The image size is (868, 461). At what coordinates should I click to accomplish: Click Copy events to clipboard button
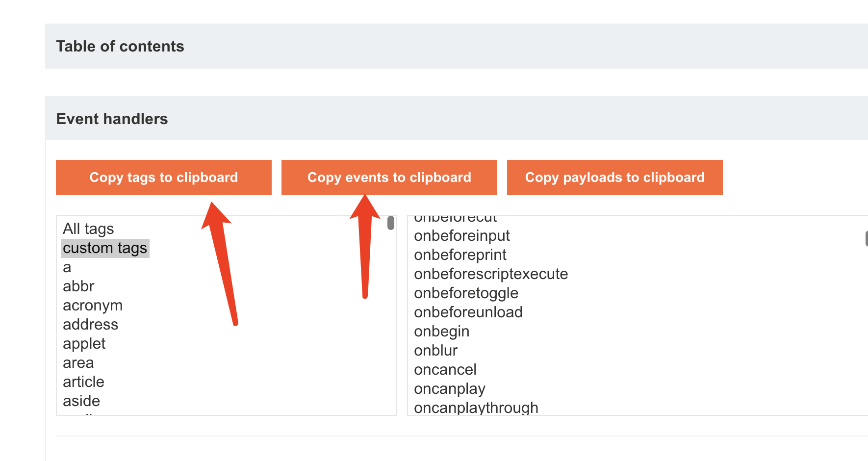click(x=389, y=178)
